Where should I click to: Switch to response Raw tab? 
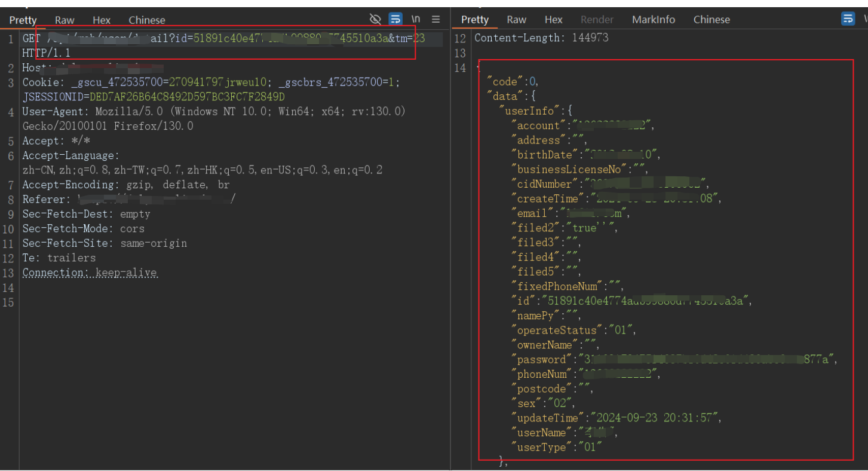click(516, 19)
